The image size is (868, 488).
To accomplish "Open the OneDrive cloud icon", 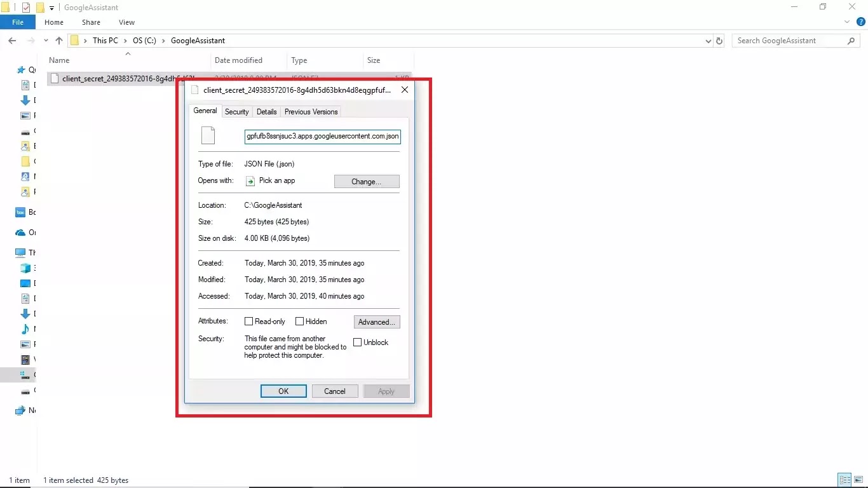I will pyautogui.click(x=20, y=233).
